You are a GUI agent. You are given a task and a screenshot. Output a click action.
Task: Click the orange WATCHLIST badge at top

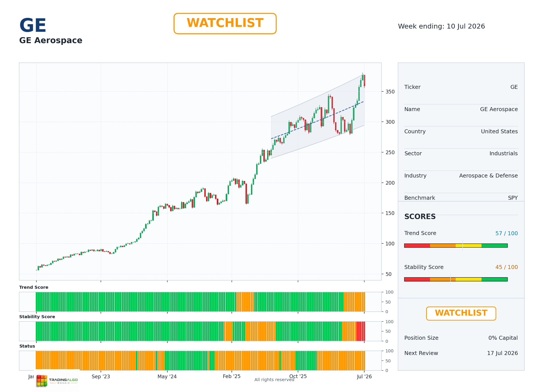point(225,24)
